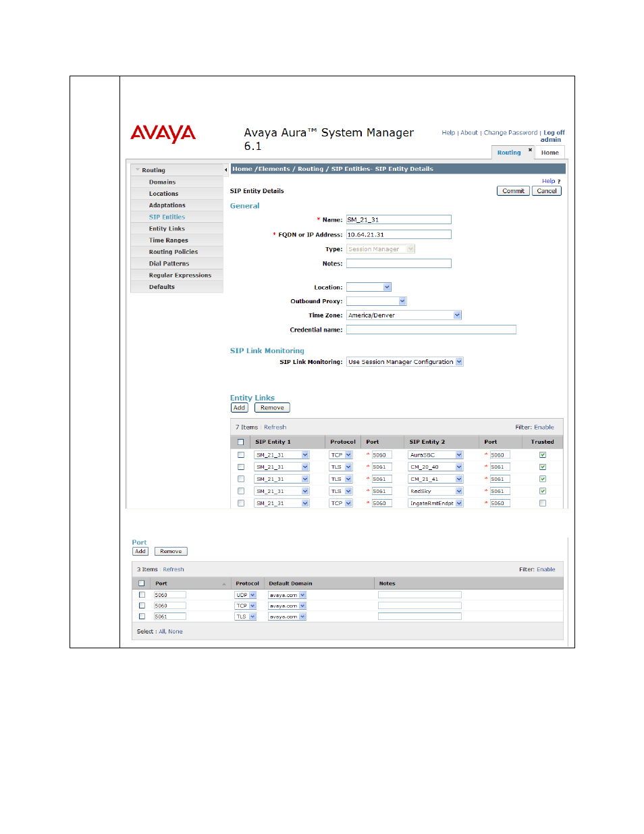Image resolution: width=644 pixels, height=834 pixels.
Task: Click Add under Entity Links
Action: pyautogui.click(x=239, y=408)
